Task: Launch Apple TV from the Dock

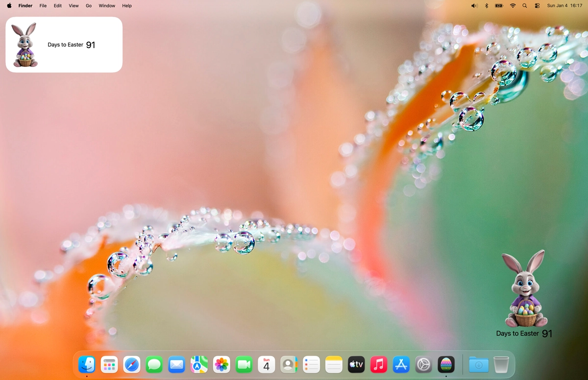Action: (x=356, y=364)
